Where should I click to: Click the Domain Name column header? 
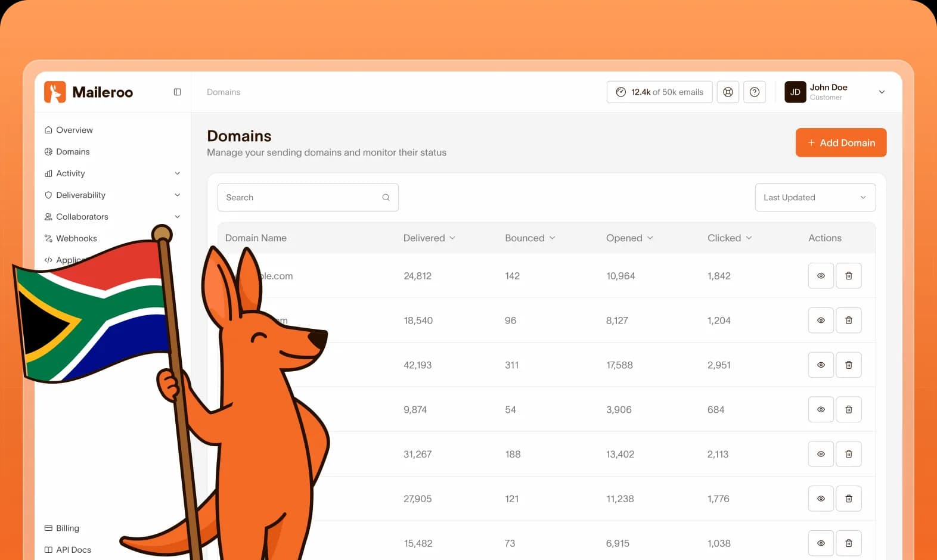[x=256, y=238]
